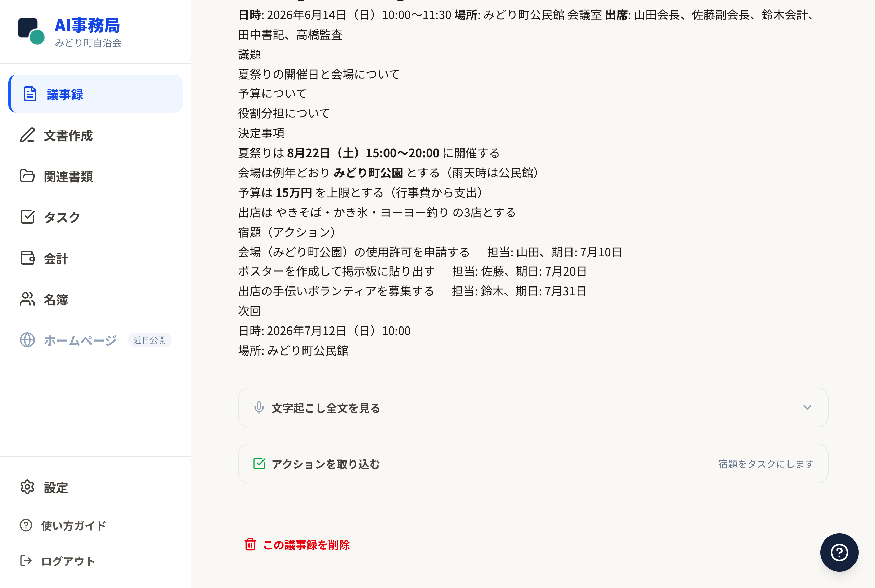Open the 会計 page
Image resolution: width=875 pixels, height=588 pixels.
click(95, 258)
